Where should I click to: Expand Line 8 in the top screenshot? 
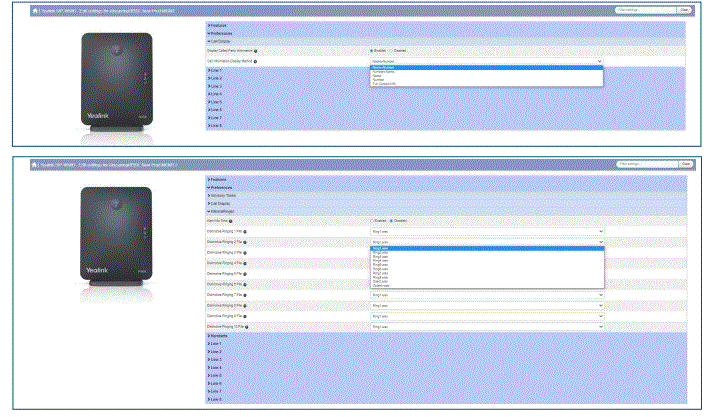click(x=445, y=126)
